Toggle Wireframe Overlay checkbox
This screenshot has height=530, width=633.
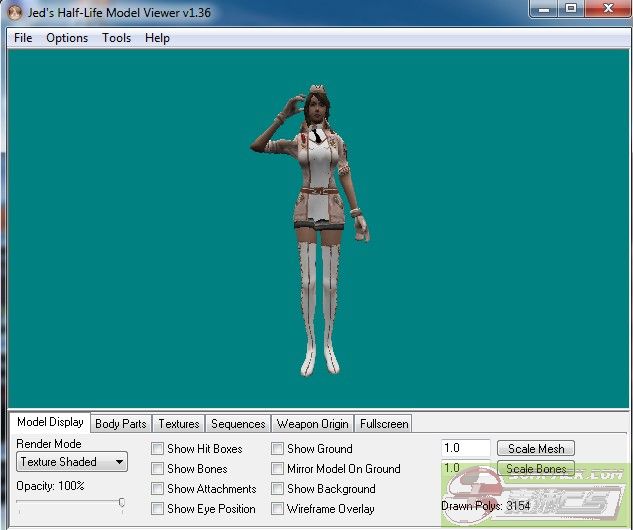277,509
